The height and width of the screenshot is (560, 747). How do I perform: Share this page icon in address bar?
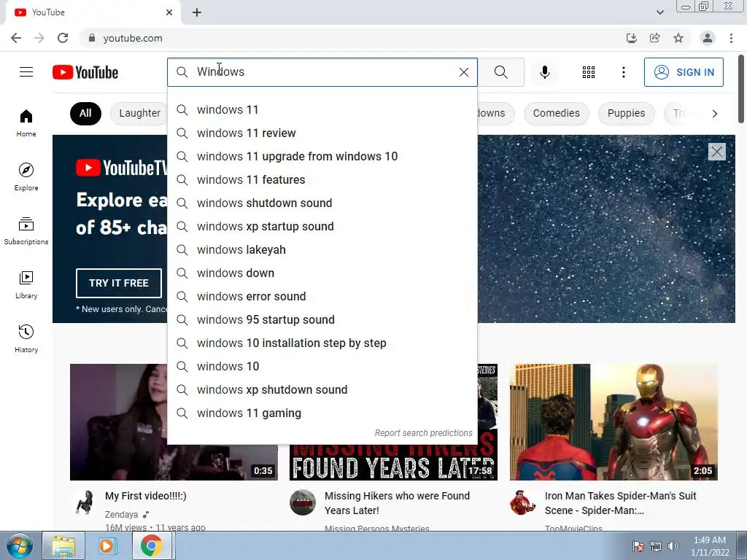654,38
